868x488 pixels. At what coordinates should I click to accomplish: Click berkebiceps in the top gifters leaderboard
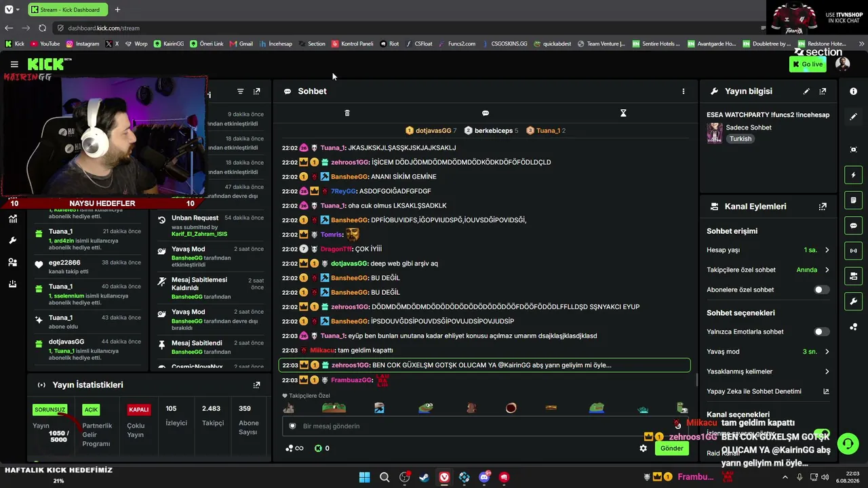tap(494, 131)
